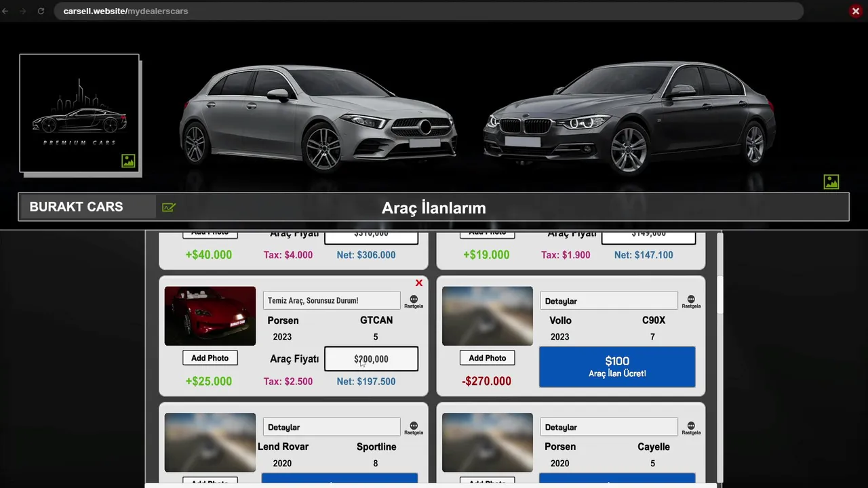Click Rastgele icon on Lend Rovar card

point(414,428)
